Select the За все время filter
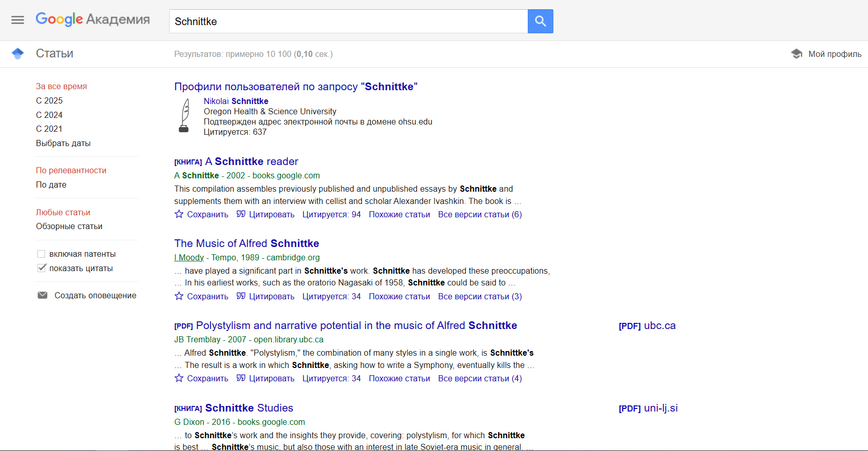 61,86
